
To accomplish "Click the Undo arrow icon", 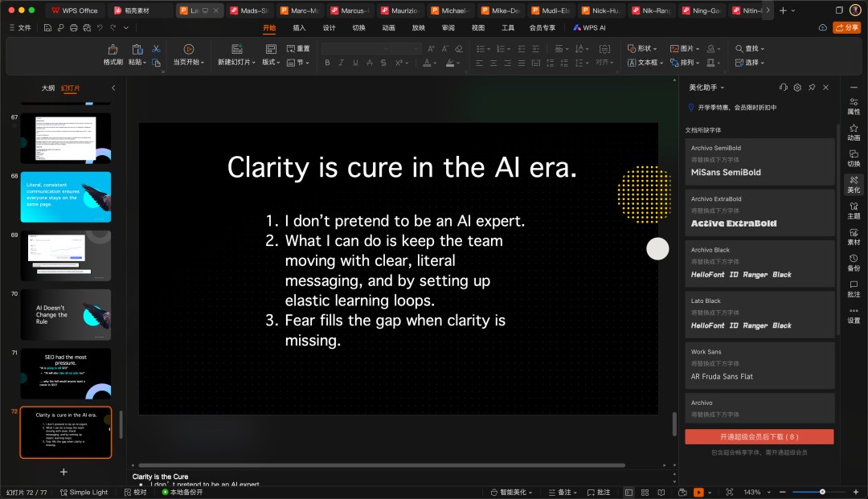I will (100, 27).
